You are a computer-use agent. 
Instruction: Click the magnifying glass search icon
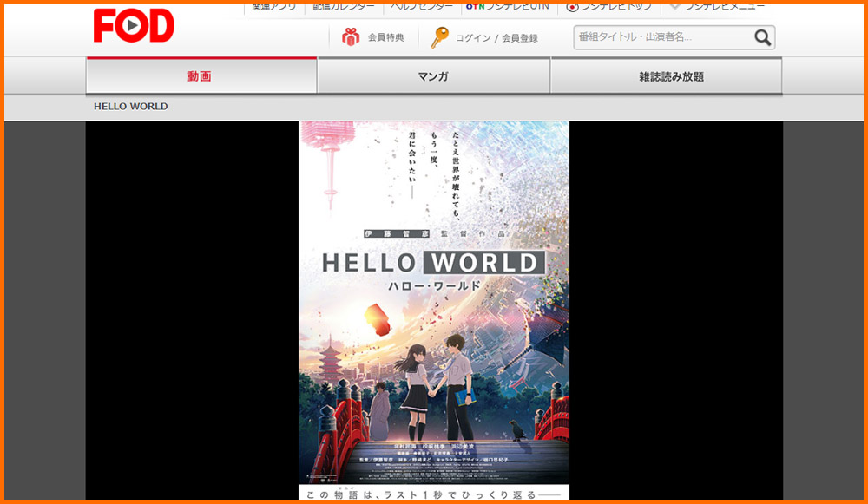point(762,37)
